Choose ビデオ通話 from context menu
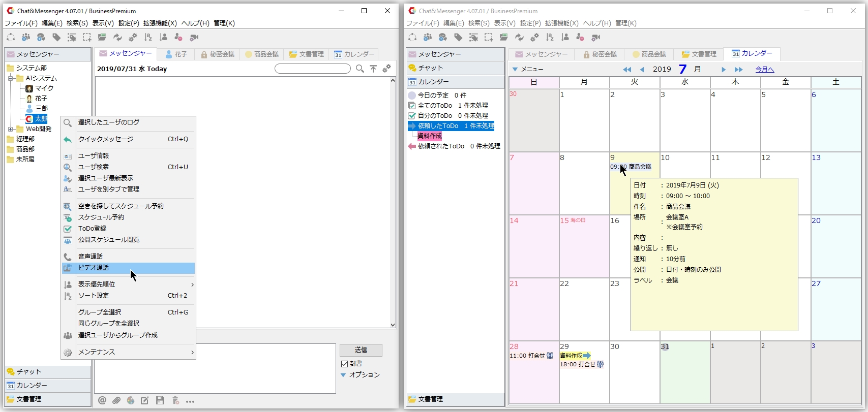This screenshot has height=412, width=868. (129, 268)
